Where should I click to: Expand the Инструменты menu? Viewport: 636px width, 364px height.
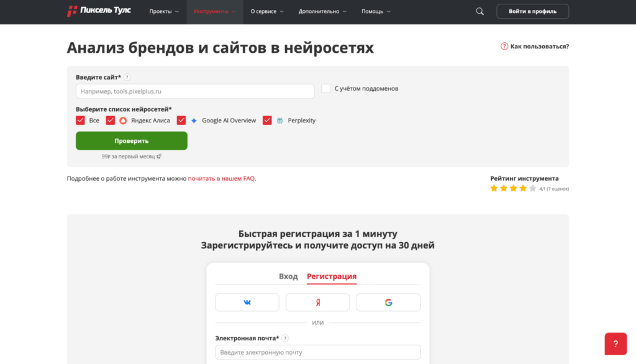[x=214, y=11]
